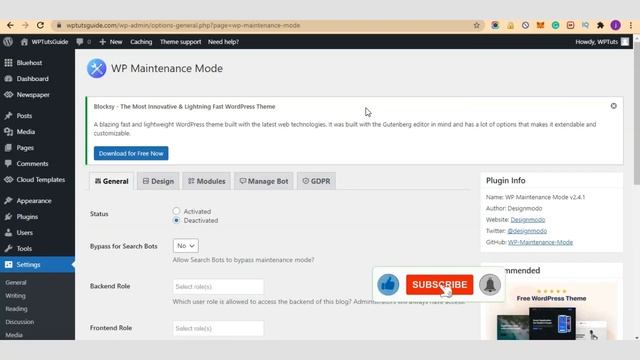
Task: Open the General settings submenu item
Action: (x=16, y=282)
